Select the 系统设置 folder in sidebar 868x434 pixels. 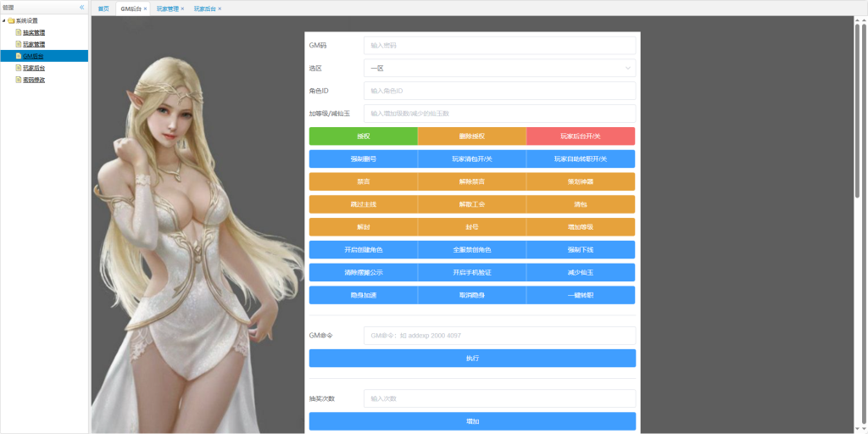point(27,20)
